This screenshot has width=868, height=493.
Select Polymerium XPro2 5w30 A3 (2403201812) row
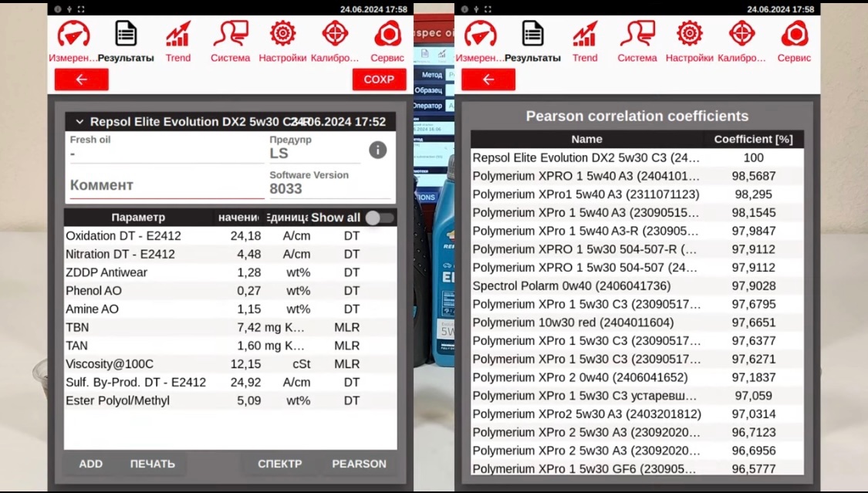point(637,414)
